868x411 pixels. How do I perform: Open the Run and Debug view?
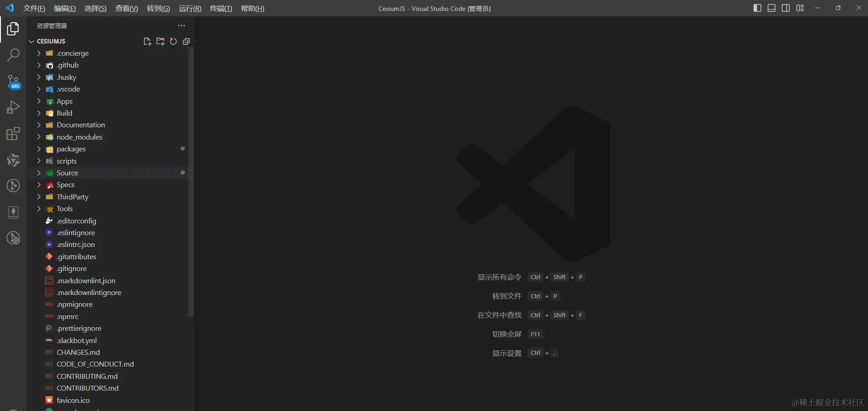[x=13, y=107]
